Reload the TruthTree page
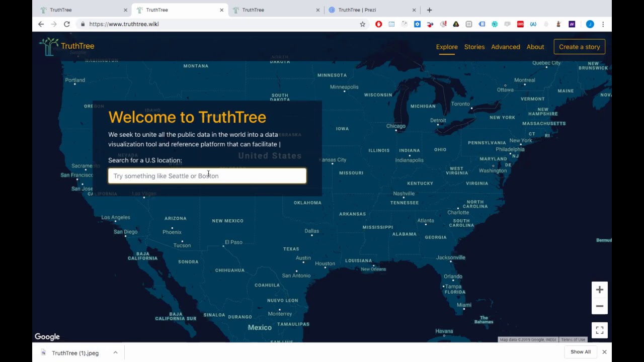The height and width of the screenshot is (362, 644). coord(66,24)
